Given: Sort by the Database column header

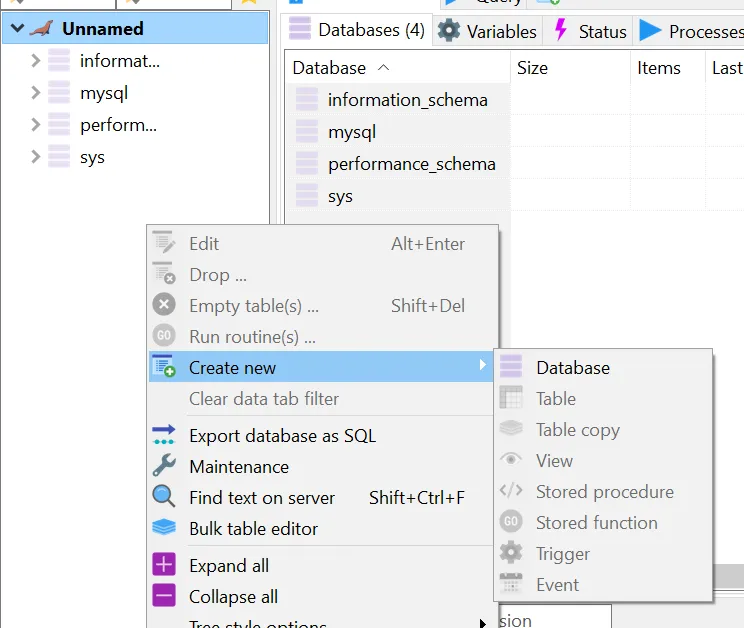Looking at the screenshot, I should tap(329, 68).
